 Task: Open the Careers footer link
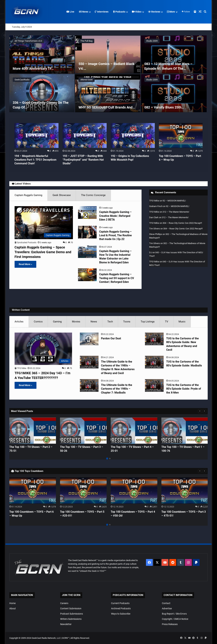pos(64,603)
